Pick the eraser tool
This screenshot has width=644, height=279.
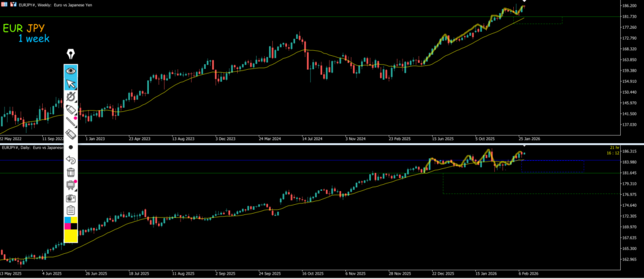(x=71, y=134)
